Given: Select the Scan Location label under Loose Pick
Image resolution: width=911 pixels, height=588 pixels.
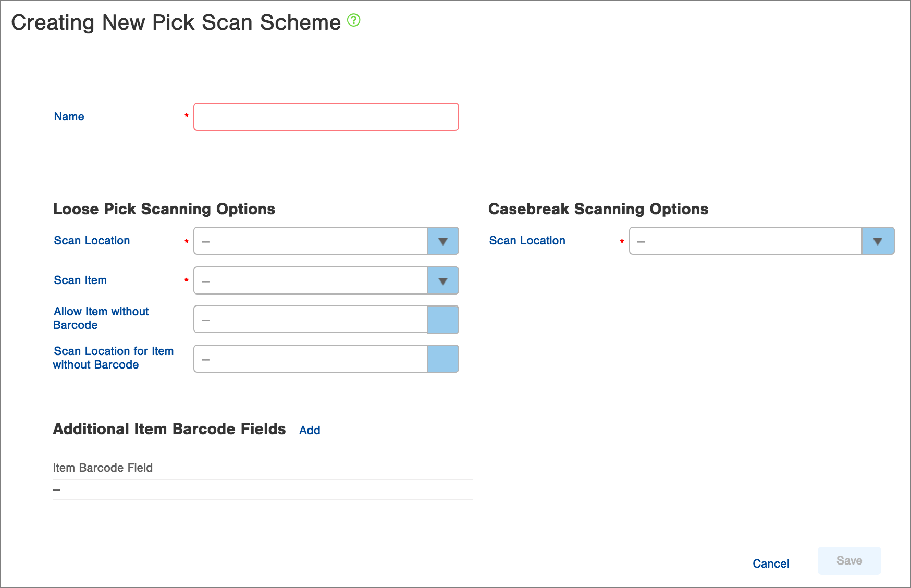Looking at the screenshot, I should point(91,241).
